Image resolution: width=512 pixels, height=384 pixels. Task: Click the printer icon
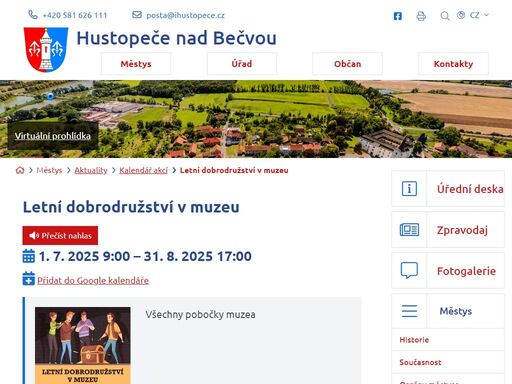[x=421, y=16]
